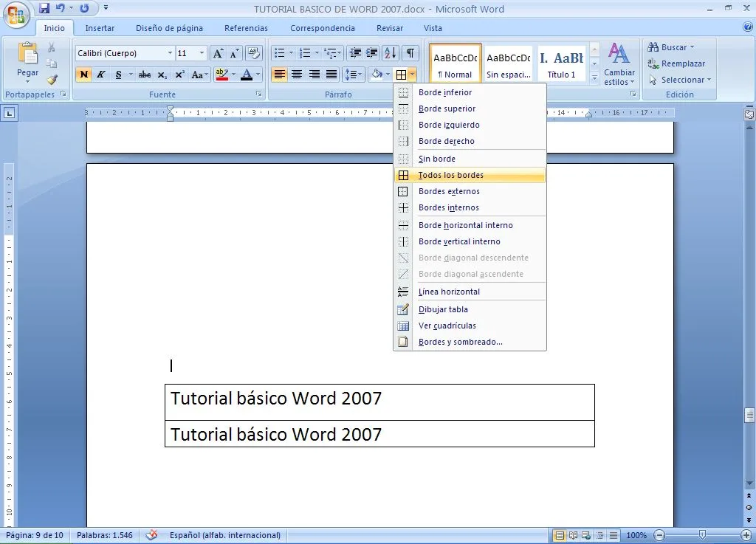This screenshot has width=756, height=544.
Task: Open the line spacing dropdown
Action: coord(353,74)
